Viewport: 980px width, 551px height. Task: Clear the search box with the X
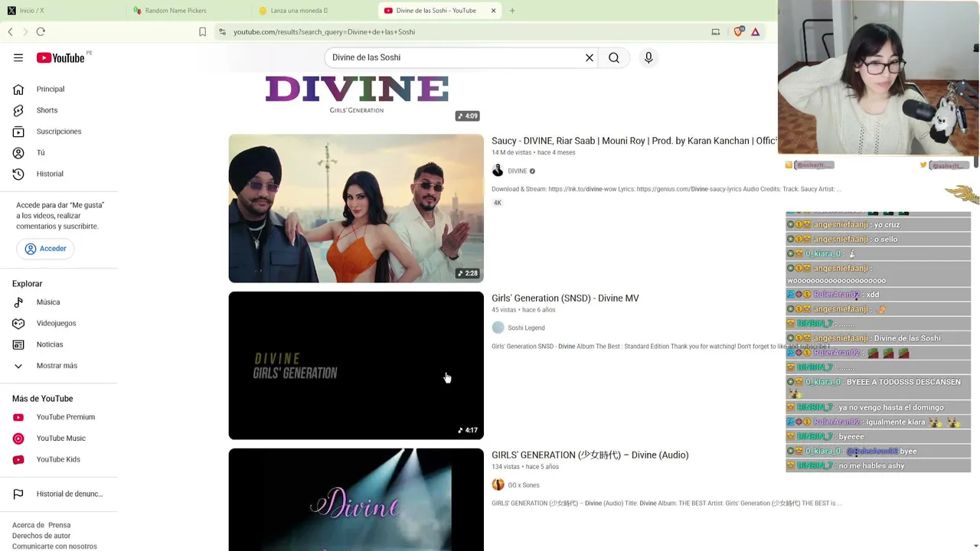coord(590,57)
